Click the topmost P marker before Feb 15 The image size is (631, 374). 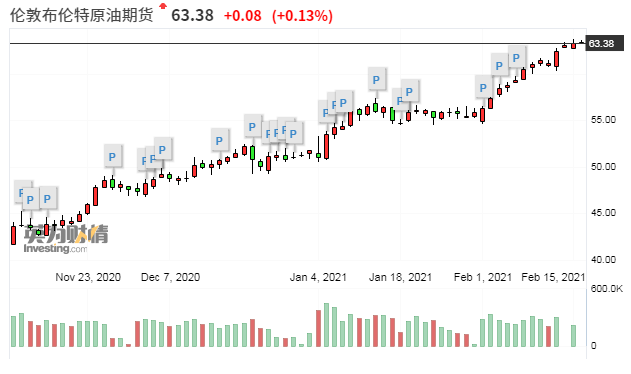pyautogui.click(x=516, y=58)
